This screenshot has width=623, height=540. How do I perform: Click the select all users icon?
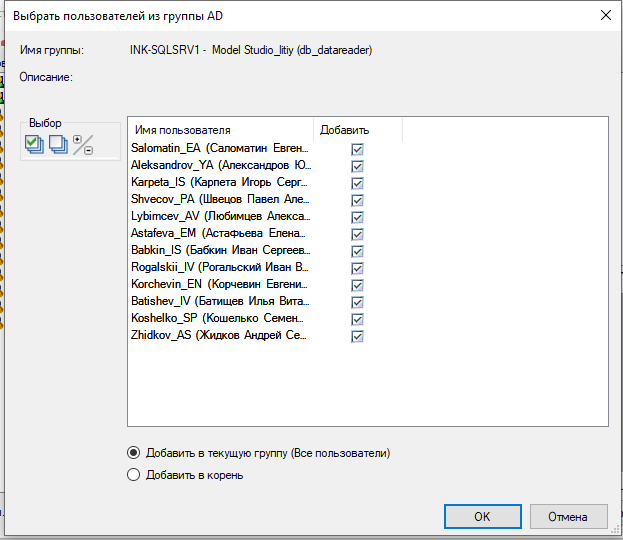tap(34, 144)
